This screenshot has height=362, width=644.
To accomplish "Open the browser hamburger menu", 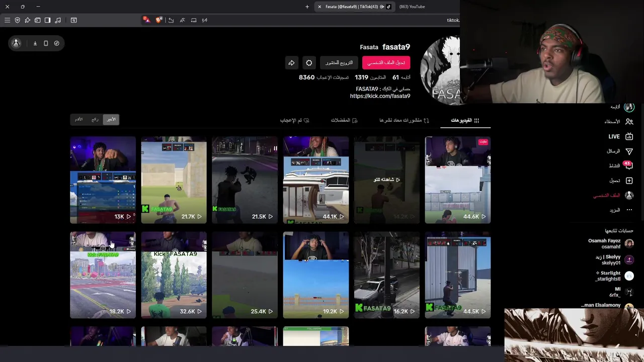I will (7, 20).
